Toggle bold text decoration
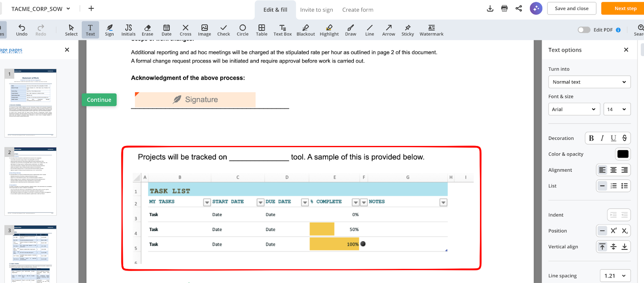644x283 pixels. (x=591, y=138)
